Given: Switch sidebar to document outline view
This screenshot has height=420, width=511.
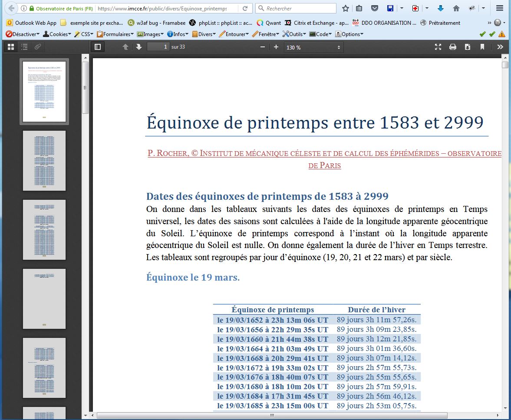Looking at the screenshot, I should [x=24, y=47].
